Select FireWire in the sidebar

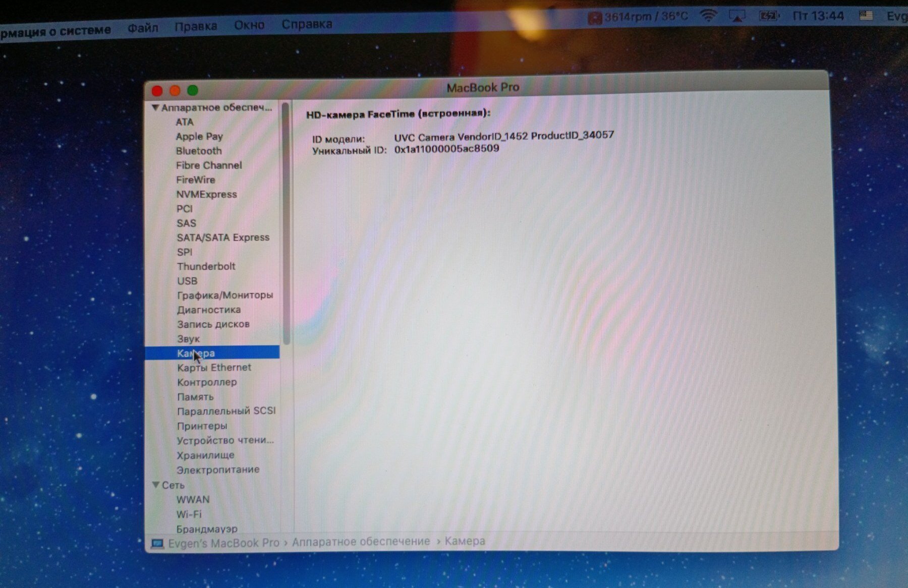tap(196, 180)
